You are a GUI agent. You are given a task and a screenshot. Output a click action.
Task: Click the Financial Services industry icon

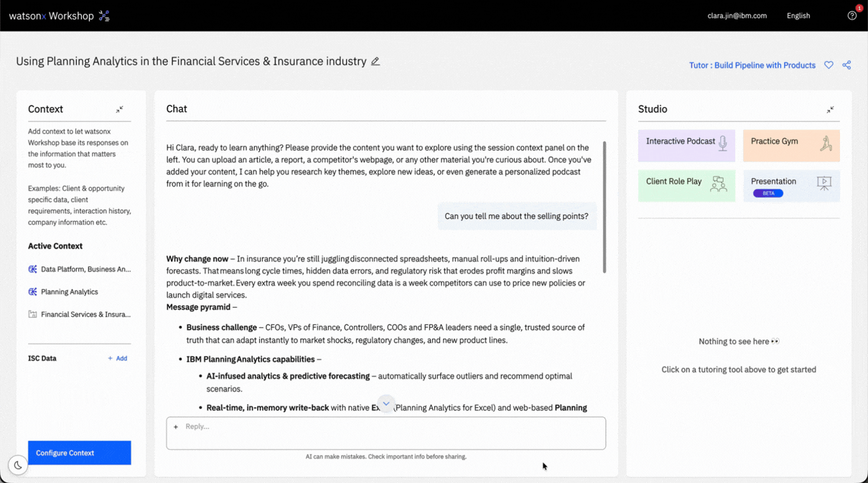(32, 314)
